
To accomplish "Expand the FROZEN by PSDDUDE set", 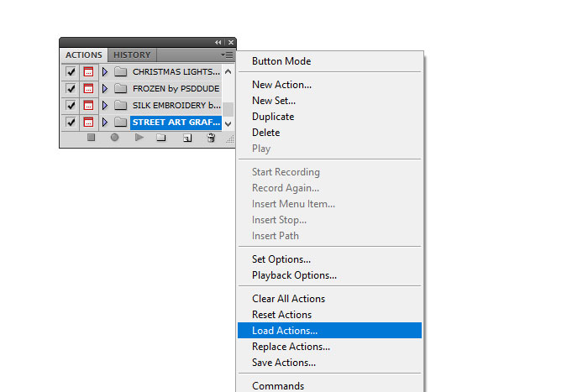I will click(105, 89).
